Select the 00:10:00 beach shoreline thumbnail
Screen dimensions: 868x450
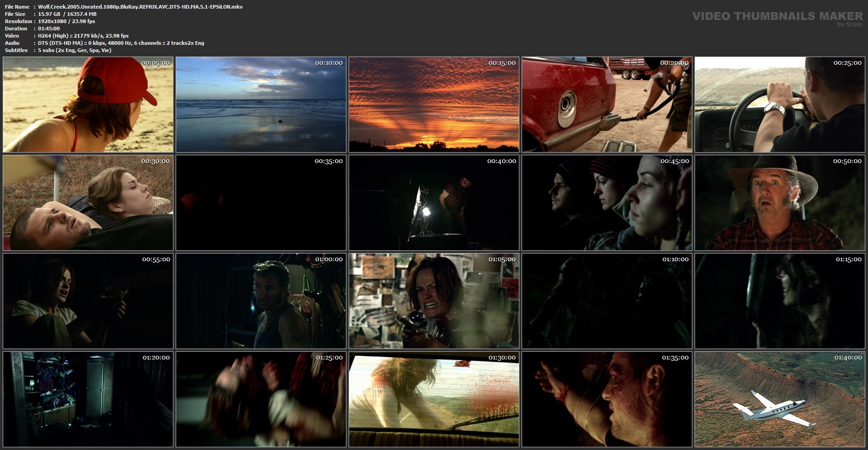tap(261, 105)
